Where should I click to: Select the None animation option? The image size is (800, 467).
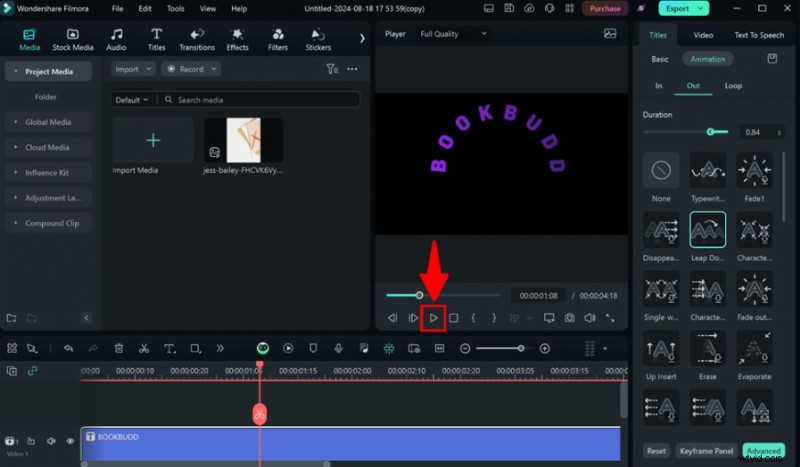tap(660, 172)
